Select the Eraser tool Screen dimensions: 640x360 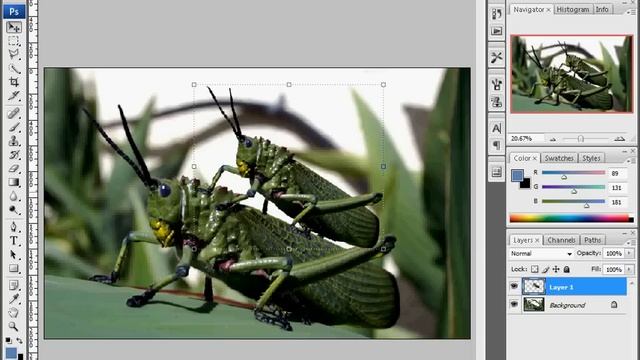click(13, 169)
